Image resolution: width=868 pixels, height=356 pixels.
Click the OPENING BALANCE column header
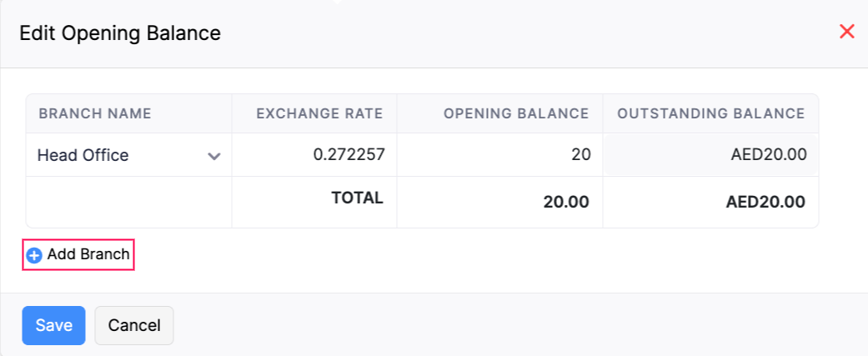pyautogui.click(x=516, y=113)
